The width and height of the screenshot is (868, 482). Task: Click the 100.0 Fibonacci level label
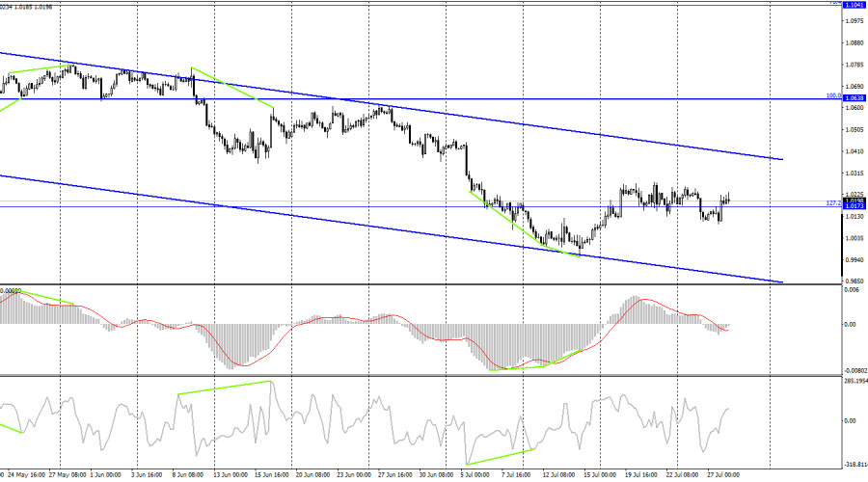coord(831,96)
